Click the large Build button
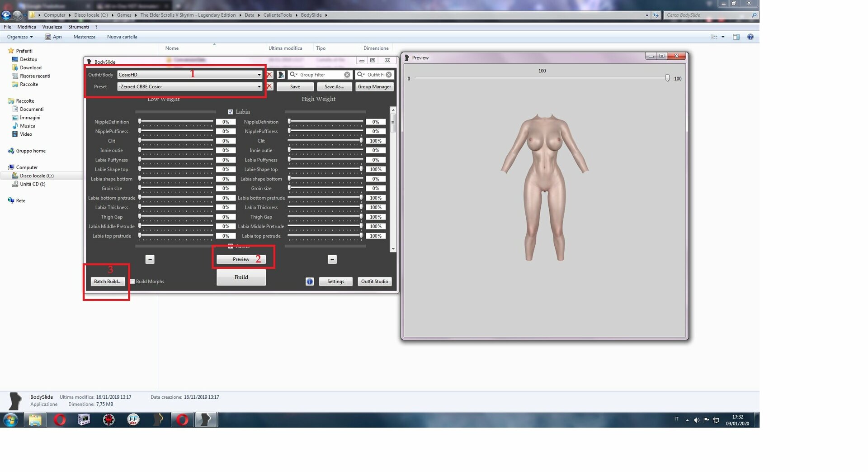Viewport: 868px width, 472px height. pos(241,277)
